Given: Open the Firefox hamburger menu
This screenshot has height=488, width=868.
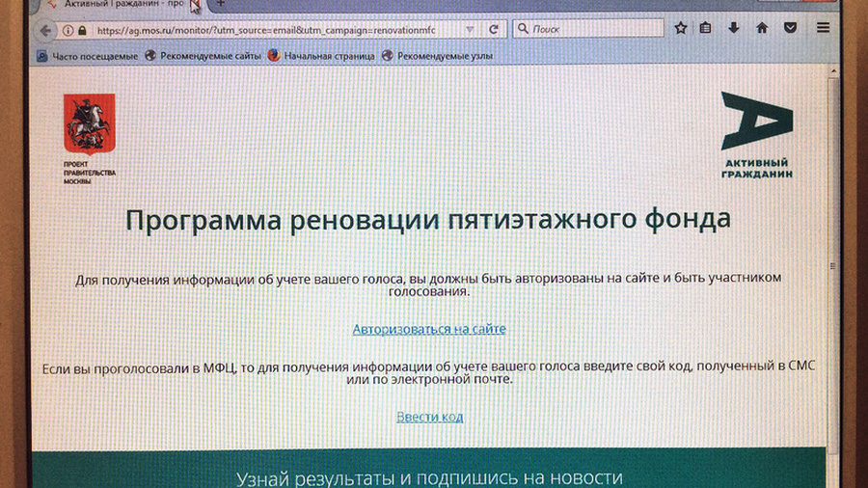Looking at the screenshot, I should click(x=823, y=28).
